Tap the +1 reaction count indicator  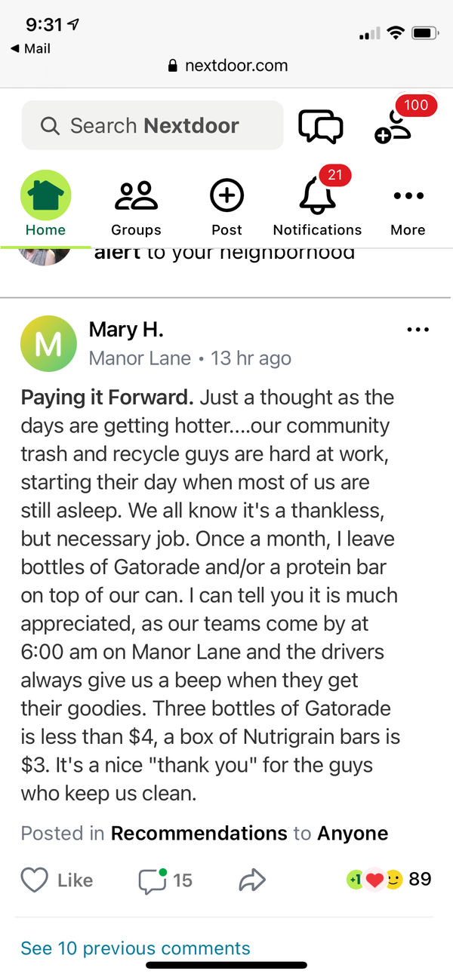click(356, 880)
